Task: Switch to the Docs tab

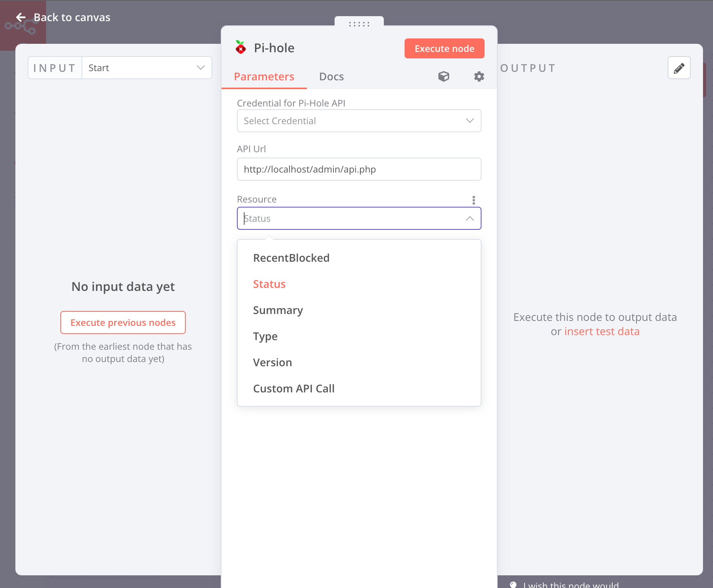Action: click(x=332, y=76)
